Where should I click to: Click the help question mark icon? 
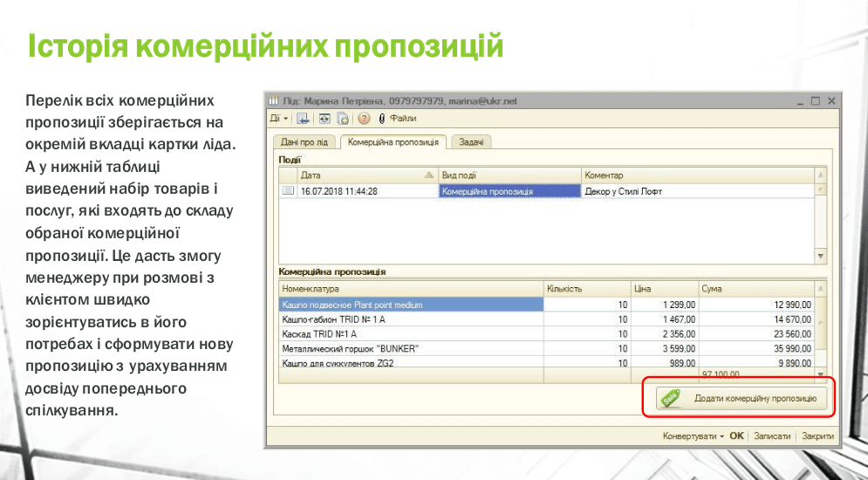pyautogui.click(x=364, y=119)
